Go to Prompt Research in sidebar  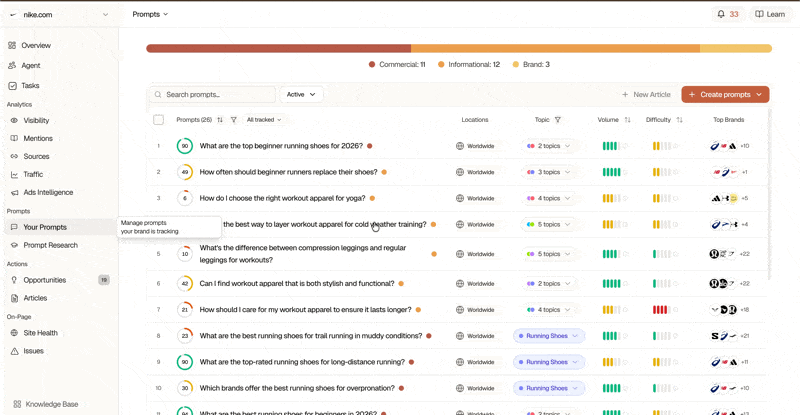(51, 245)
